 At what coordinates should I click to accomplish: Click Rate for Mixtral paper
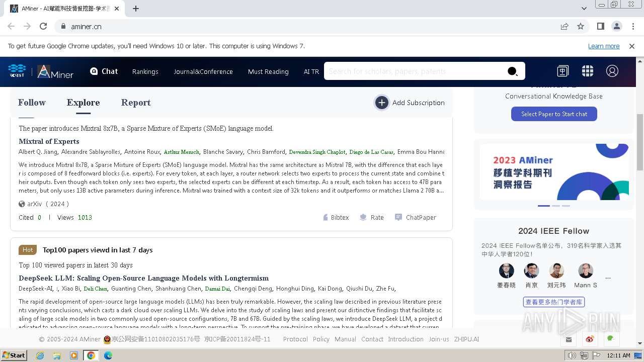tap(372, 218)
